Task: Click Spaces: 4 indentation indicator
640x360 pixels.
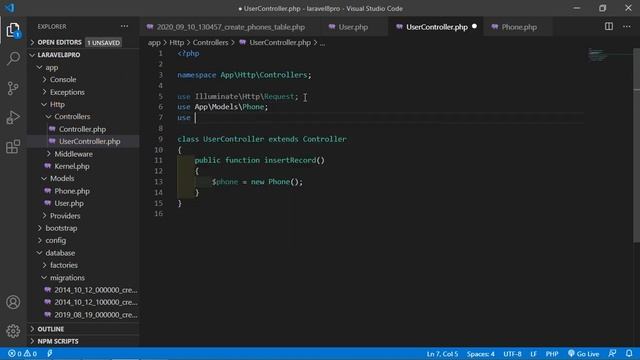Action: 481,354
